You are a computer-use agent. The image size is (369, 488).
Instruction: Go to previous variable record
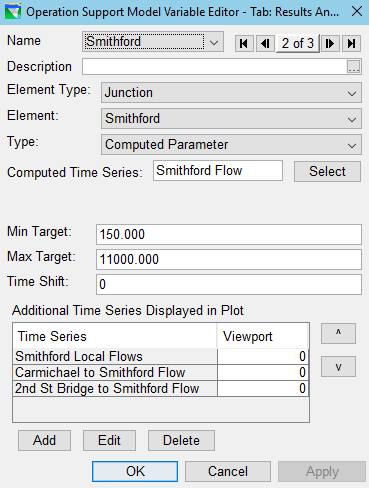[265, 43]
